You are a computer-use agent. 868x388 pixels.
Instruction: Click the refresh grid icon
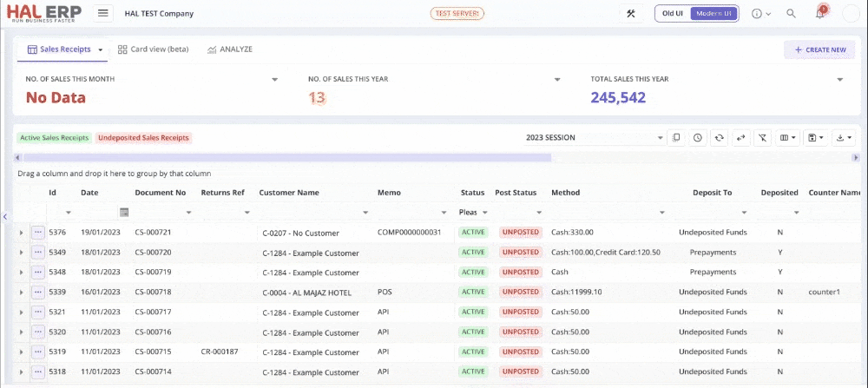[719, 138]
